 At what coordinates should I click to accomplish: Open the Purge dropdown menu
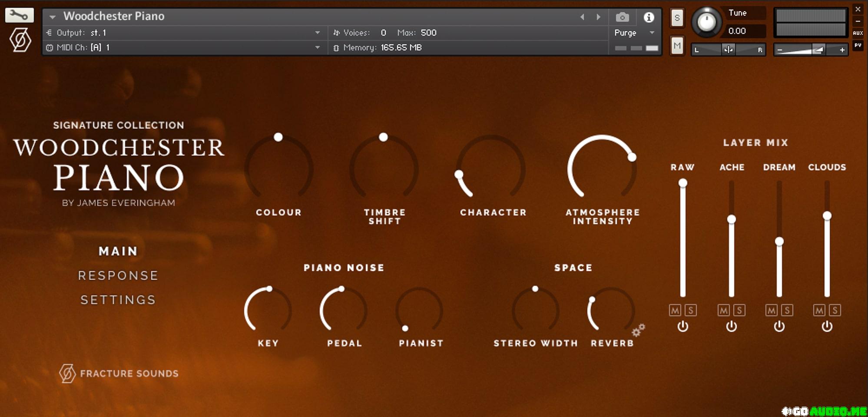pyautogui.click(x=634, y=33)
